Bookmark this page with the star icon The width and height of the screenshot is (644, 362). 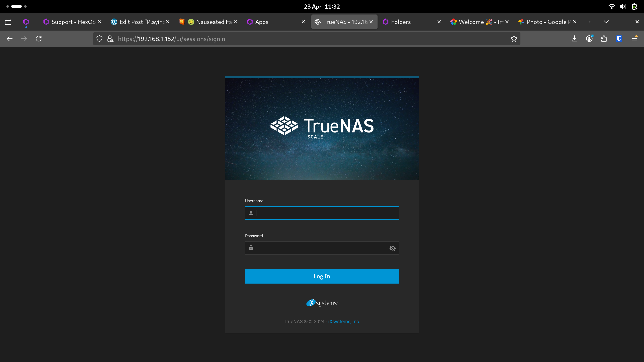click(x=514, y=39)
